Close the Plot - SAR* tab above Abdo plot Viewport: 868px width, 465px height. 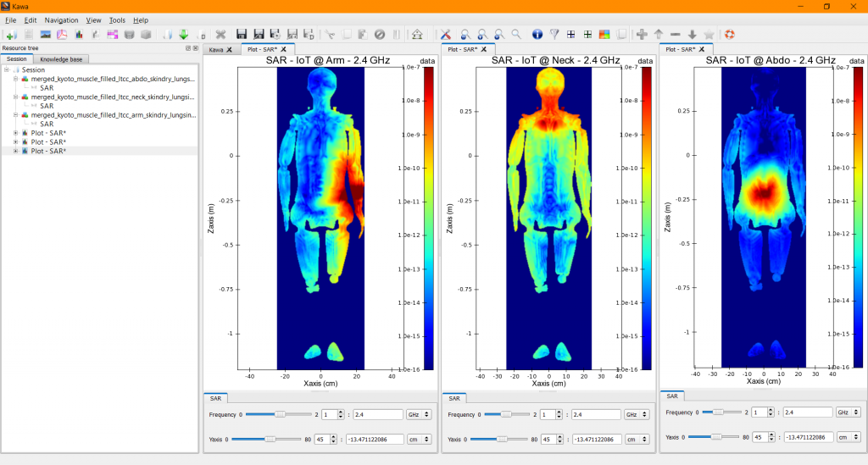tap(702, 49)
